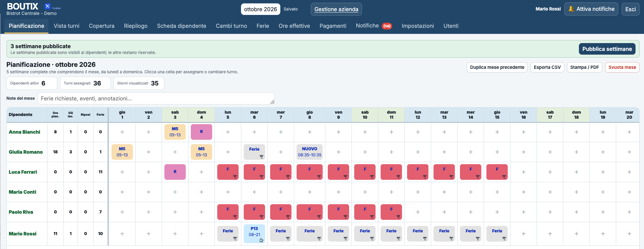Click the red Svuota mese button
This screenshot has width=644, height=249.
[622, 67]
